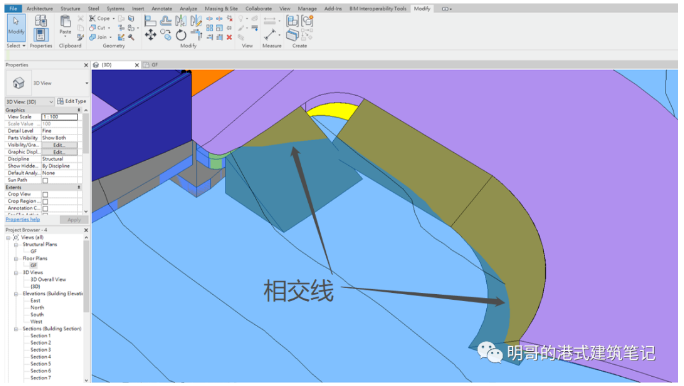The image size is (684, 386).
Task: Click the Create Group icon
Action: (307, 20)
